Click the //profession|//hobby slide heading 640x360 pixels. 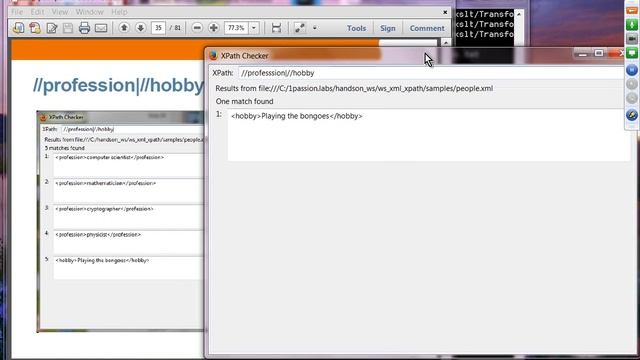118,85
